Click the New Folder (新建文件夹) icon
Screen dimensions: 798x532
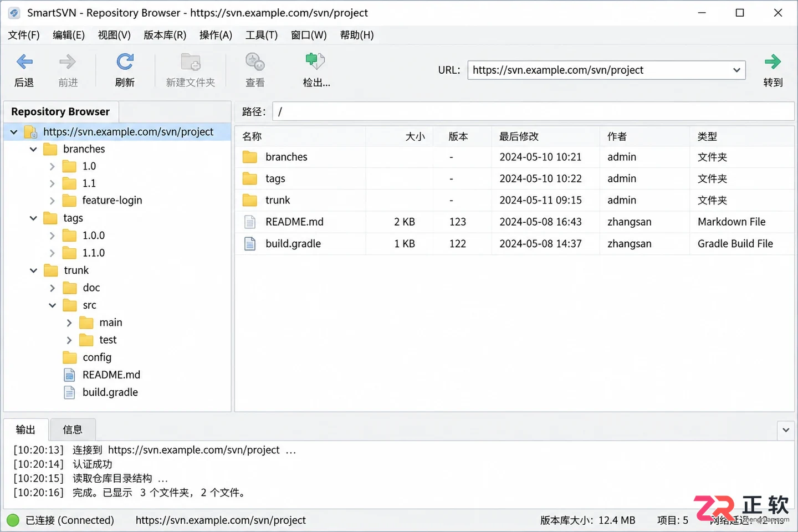click(191, 62)
